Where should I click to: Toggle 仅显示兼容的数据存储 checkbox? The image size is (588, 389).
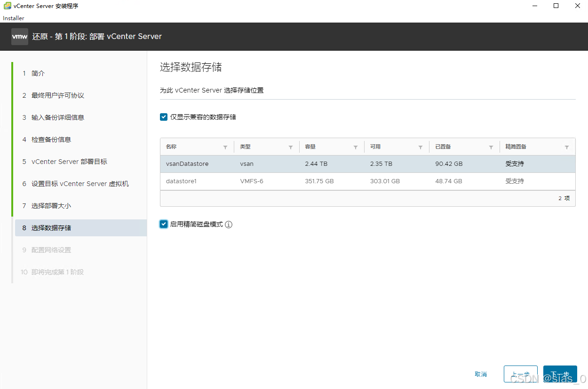(x=164, y=117)
